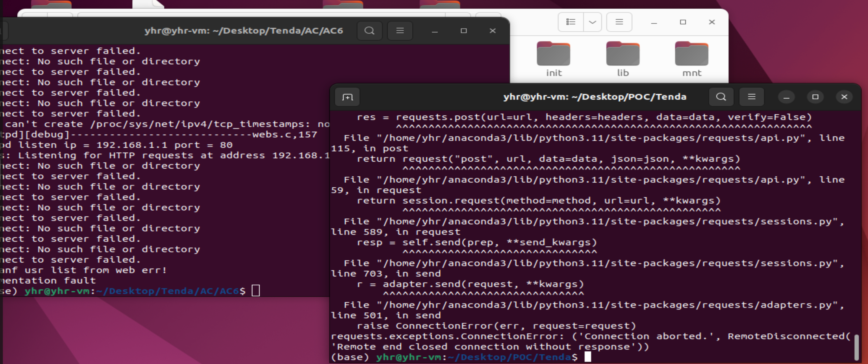Viewport: 868px width, 364px height.
Task: Click search icon in POC/Tenda terminal
Action: tap(721, 97)
